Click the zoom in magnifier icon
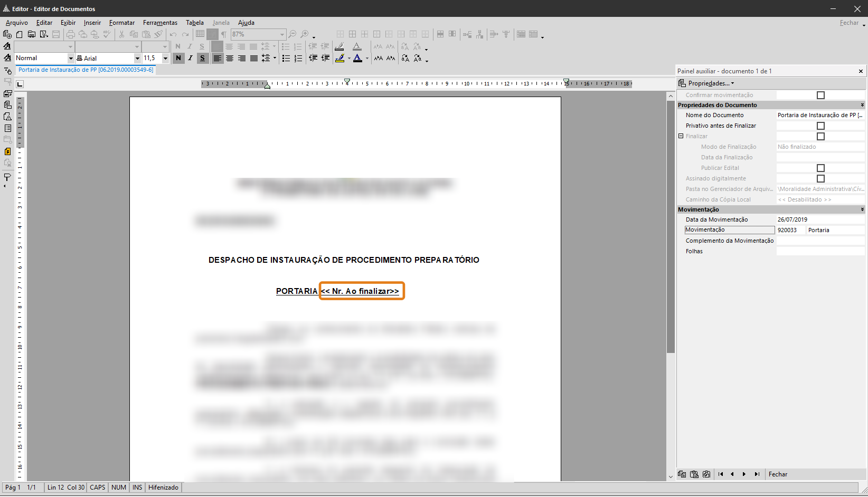This screenshot has height=497, width=868. click(x=305, y=34)
